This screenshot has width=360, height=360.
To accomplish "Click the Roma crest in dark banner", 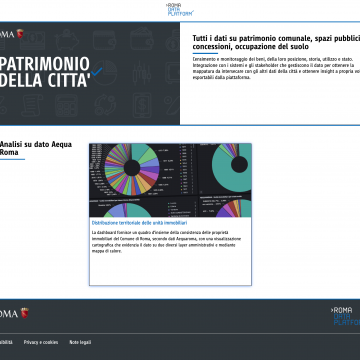I will (12, 34).
